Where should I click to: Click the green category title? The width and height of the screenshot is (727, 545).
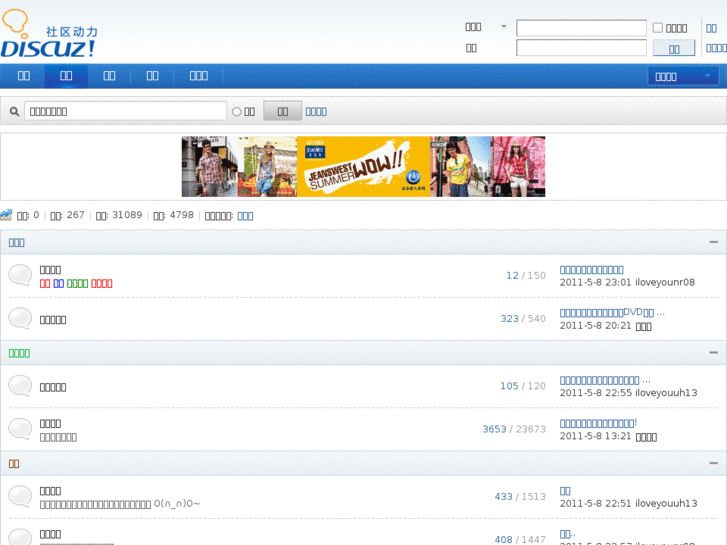pyautogui.click(x=19, y=353)
